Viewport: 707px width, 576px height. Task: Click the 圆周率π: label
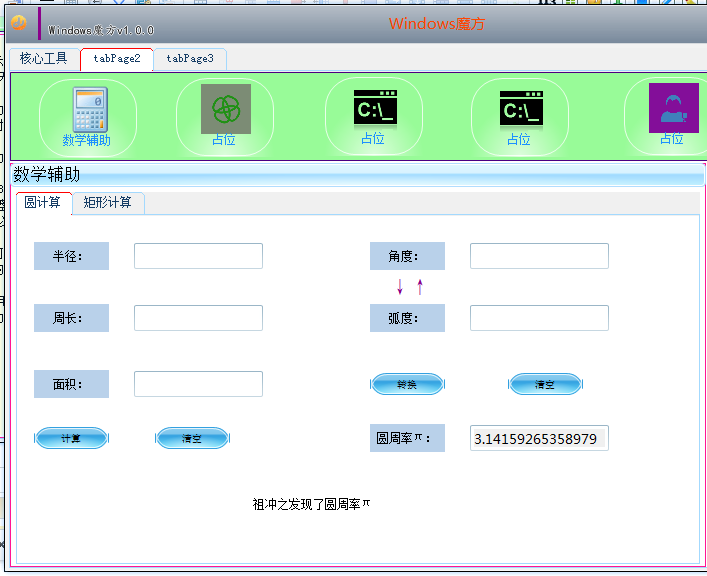tap(407, 438)
